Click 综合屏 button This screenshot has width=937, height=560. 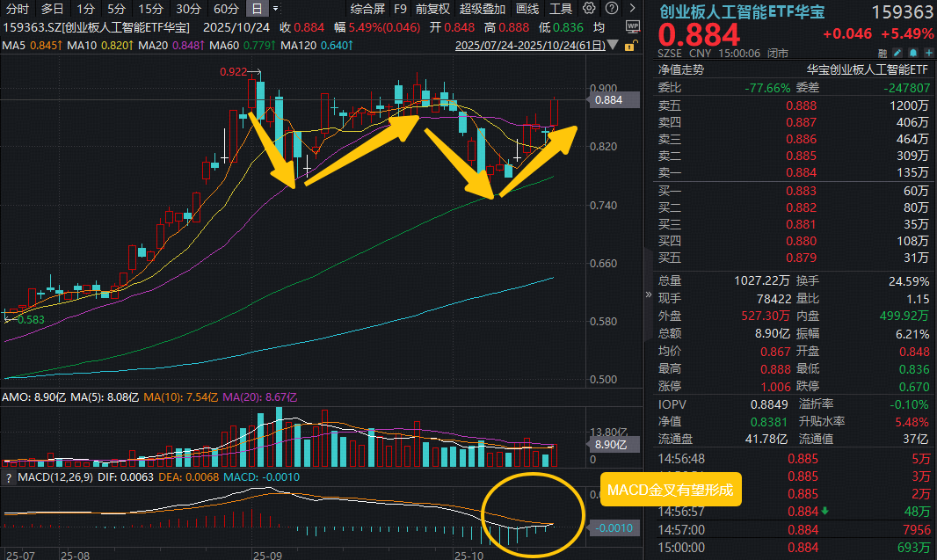click(x=367, y=9)
